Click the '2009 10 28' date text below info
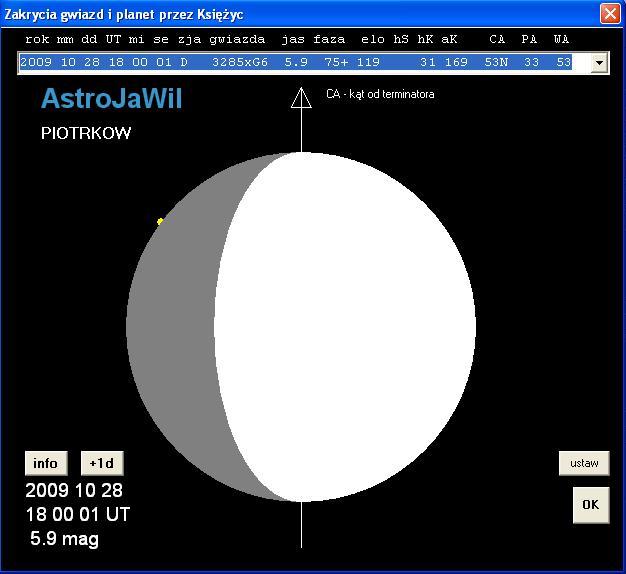This screenshot has width=626, height=574. coord(74,491)
